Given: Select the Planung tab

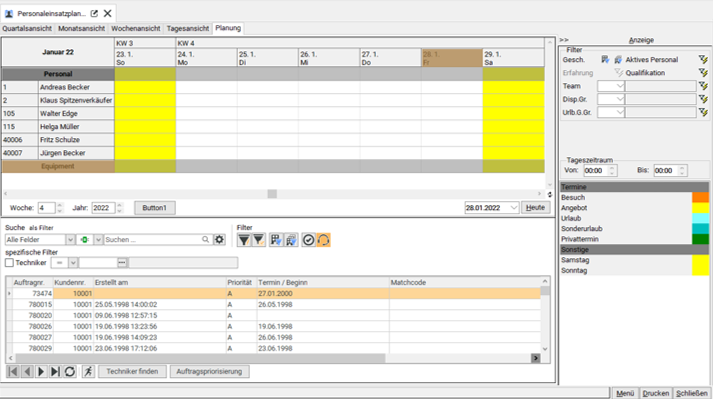Looking at the screenshot, I should click(x=228, y=28).
